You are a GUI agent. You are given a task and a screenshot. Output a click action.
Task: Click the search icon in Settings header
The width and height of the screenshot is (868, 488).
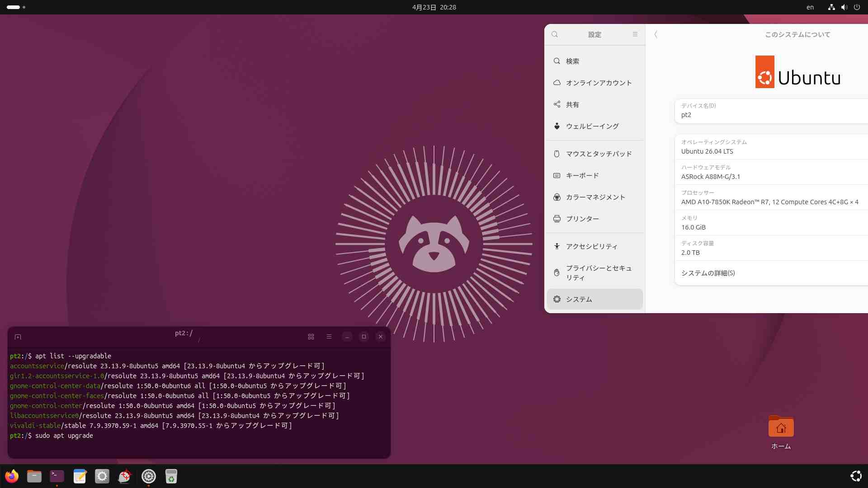(555, 34)
